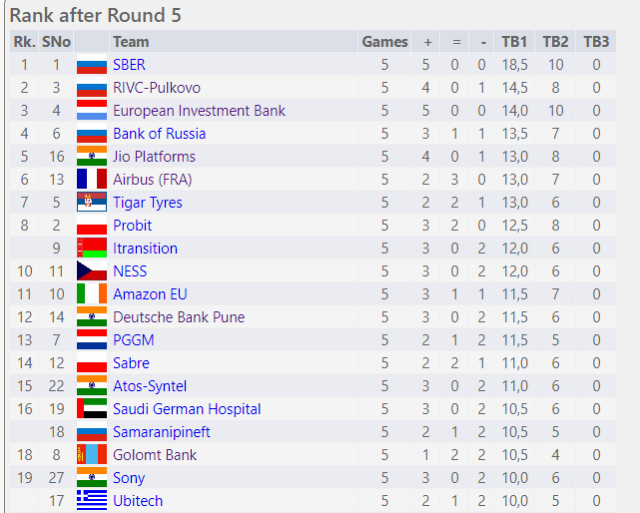Click the Czech flag next to NESS
Image resolution: width=640 pixels, height=513 pixels.
tap(92, 271)
